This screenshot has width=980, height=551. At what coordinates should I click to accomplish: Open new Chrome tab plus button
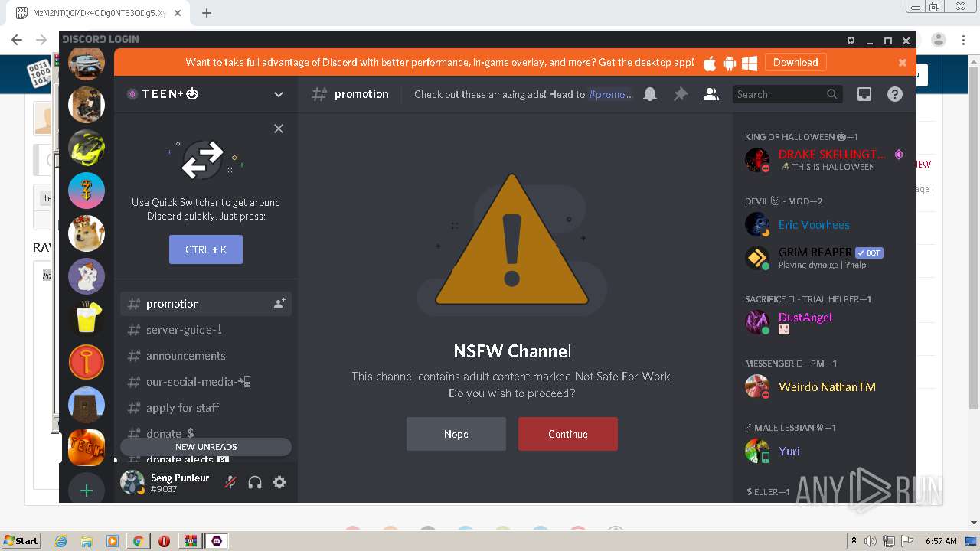pyautogui.click(x=206, y=13)
